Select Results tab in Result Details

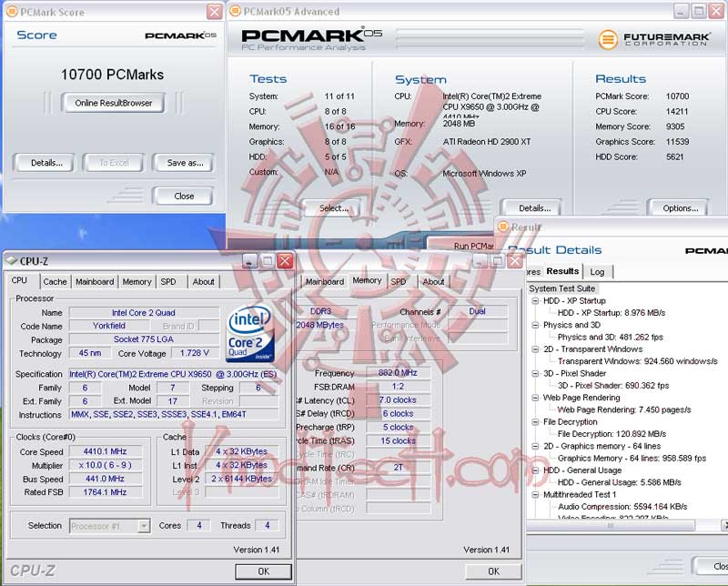coord(562,271)
